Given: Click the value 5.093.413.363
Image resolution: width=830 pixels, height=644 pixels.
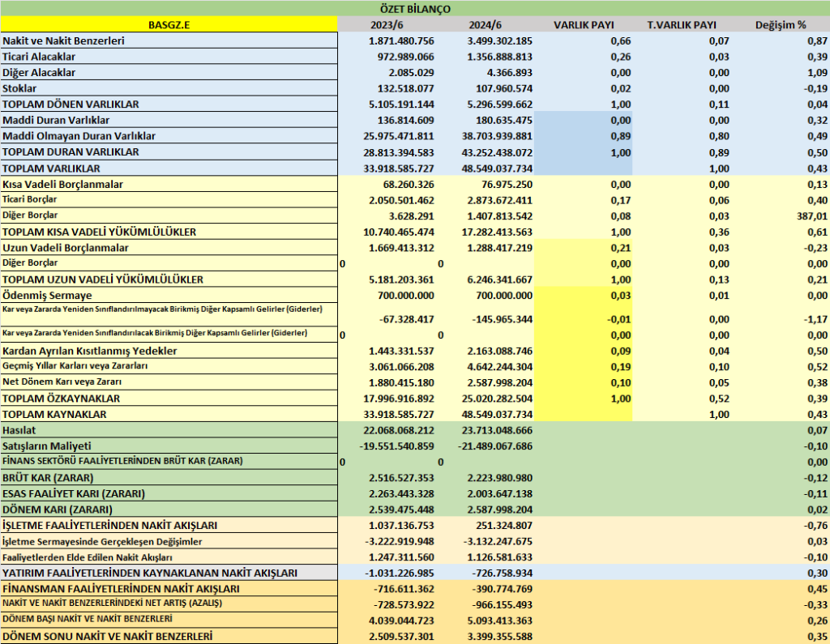Looking at the screenshot, I should pos(499,621).
